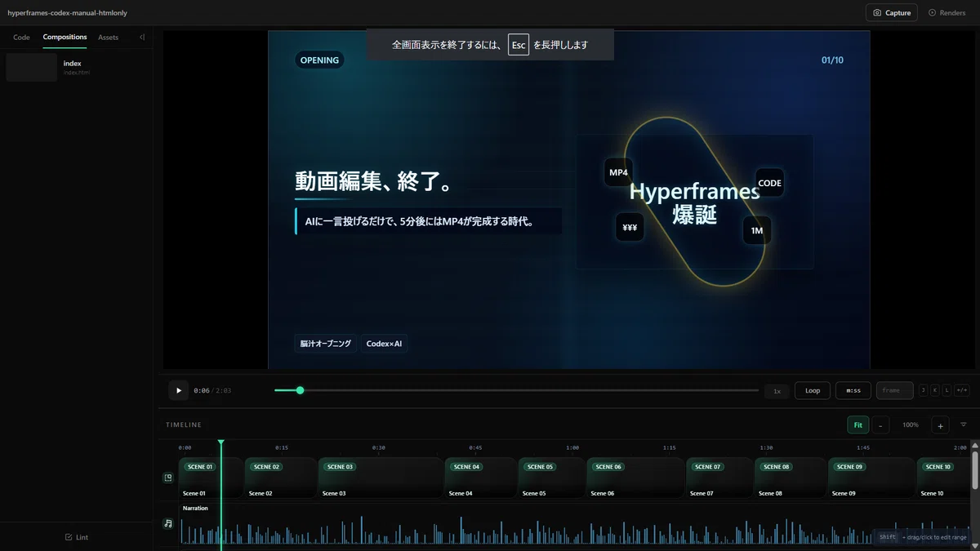
Task: Click the K shortcut key hint
Action: click(935, 390)
